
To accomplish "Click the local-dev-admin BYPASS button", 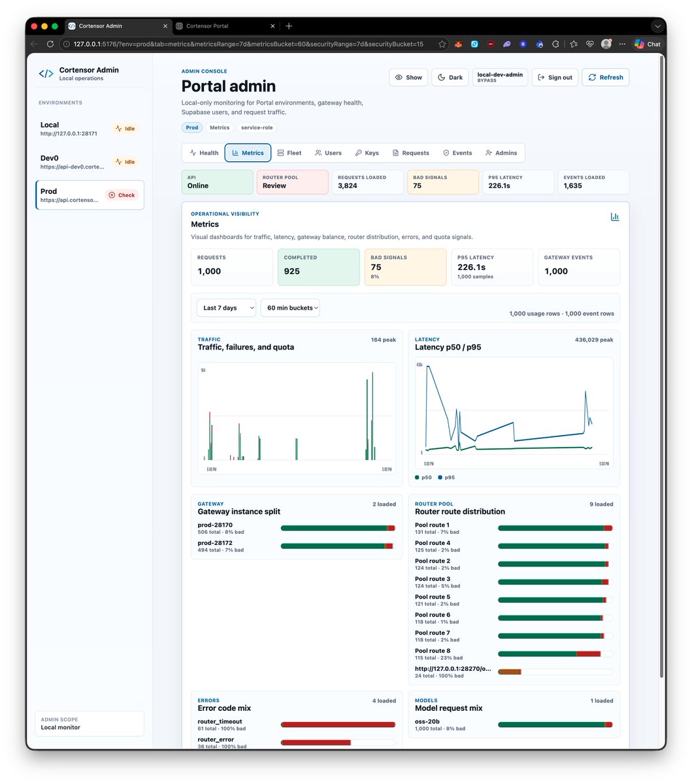I will click(x=500, y=77).
